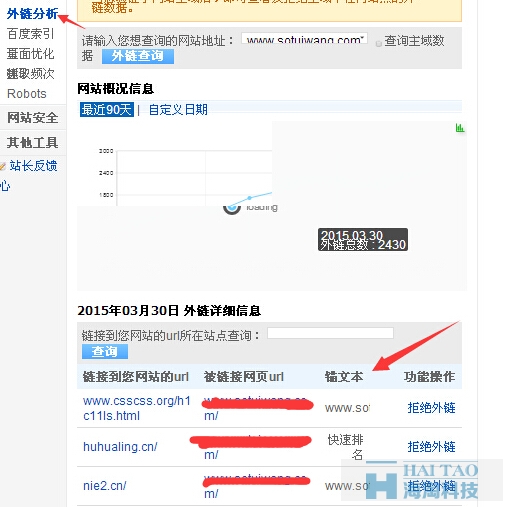Image resolution: width=509 pixels, height=507 pixels.
Task: Click the blue 查询 button
Action: coord(105,352)
